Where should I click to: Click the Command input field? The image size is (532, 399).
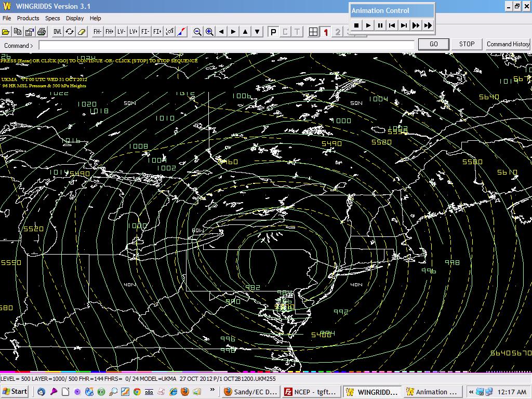227,45
